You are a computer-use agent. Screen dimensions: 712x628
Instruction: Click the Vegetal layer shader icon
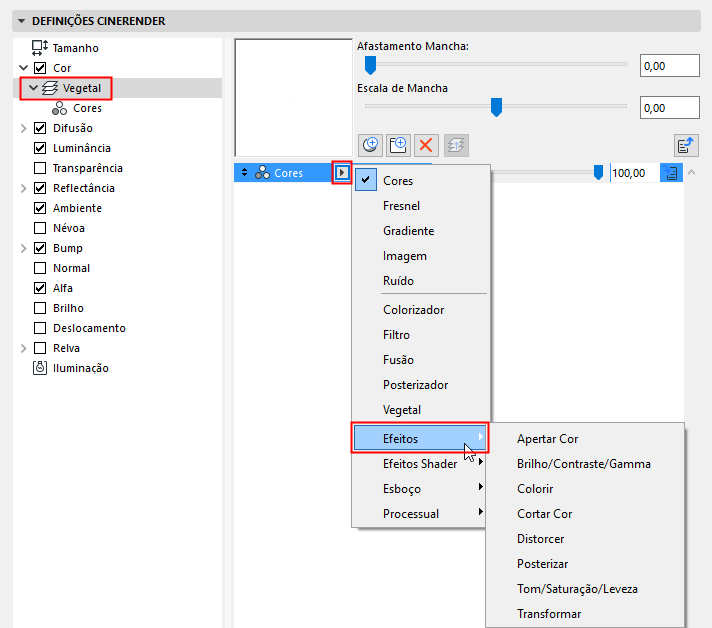click(50, 88)
